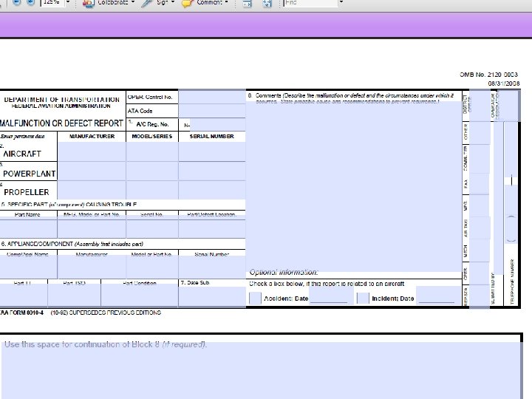Click the fit one full page icon

point(267,3)
